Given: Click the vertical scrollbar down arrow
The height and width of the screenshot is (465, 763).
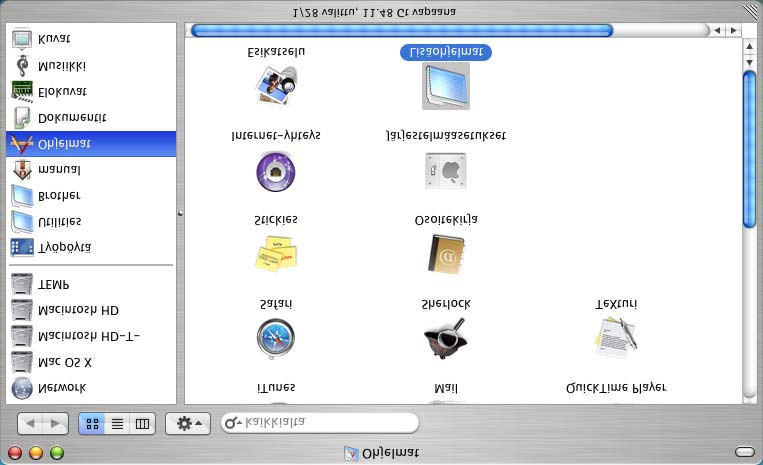Looking at the screenshot, I should coord(749,62).
